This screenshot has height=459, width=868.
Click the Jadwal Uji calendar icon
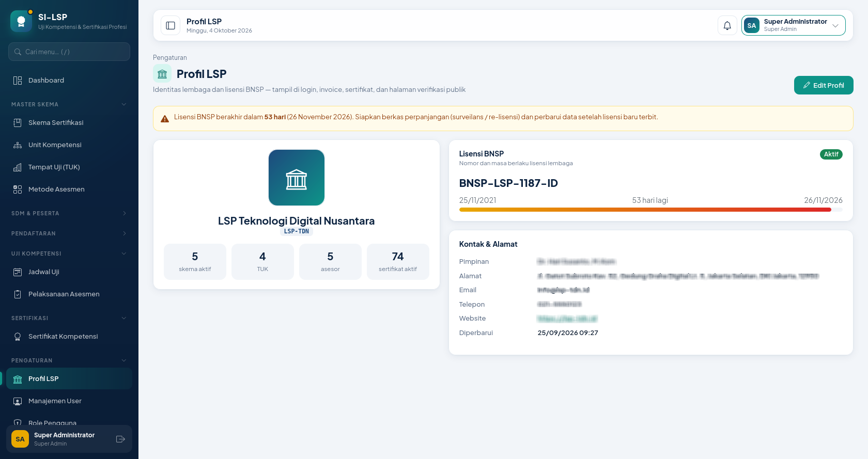18,272
